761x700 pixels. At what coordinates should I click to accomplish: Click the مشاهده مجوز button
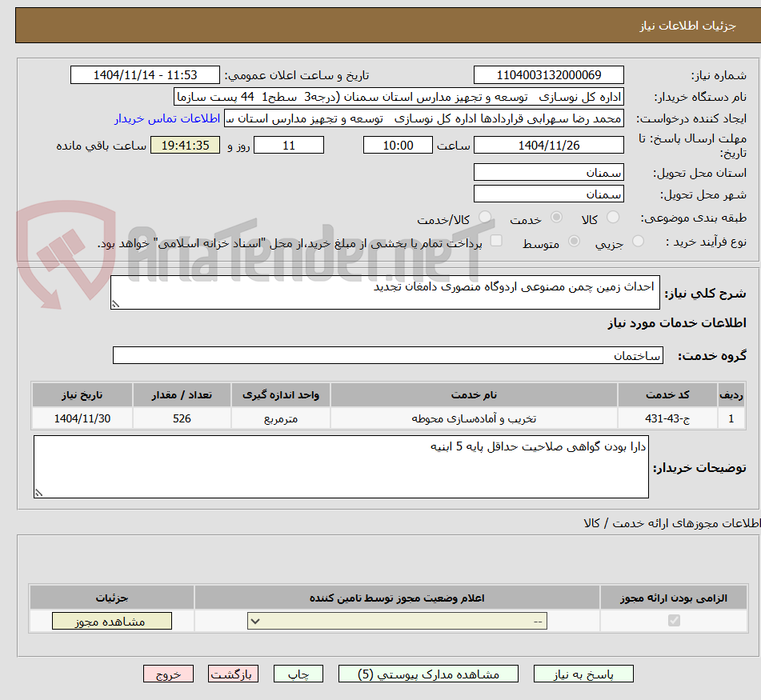pos(112,622)
